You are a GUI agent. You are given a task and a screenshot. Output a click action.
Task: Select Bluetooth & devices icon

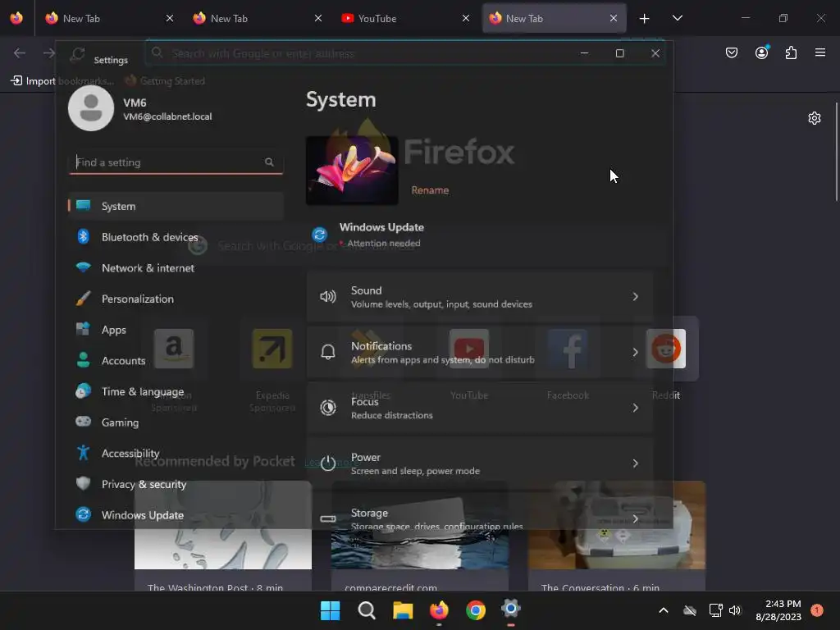(83, 236)
